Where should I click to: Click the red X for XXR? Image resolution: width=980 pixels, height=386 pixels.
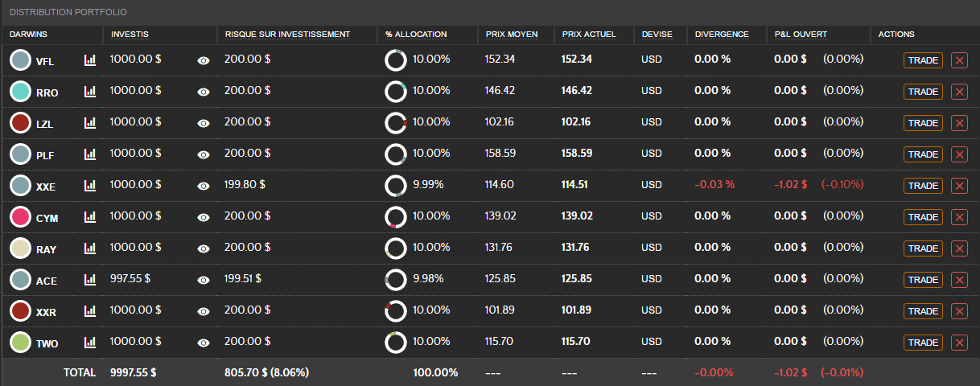coord(959,311)
